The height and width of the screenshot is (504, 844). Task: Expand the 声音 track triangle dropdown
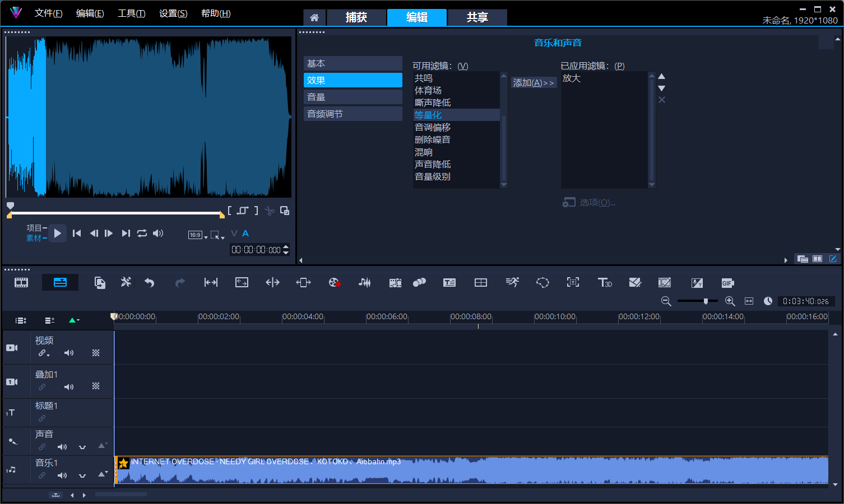coord(103,446)
